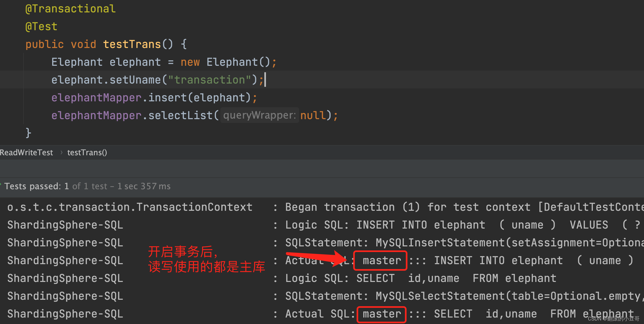Click the green tests-passed check icon
This screenshot has height=324, width=644.
tap(1, 185)
